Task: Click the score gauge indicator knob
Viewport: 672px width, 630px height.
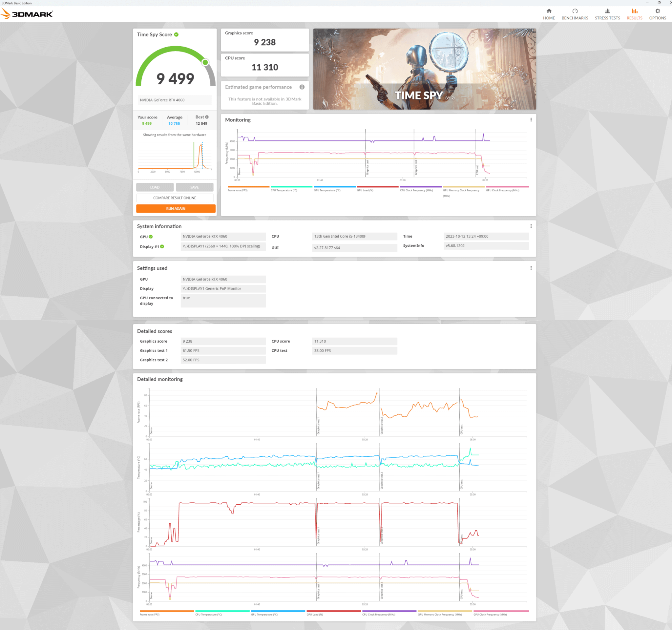Action: click(205, 62)
